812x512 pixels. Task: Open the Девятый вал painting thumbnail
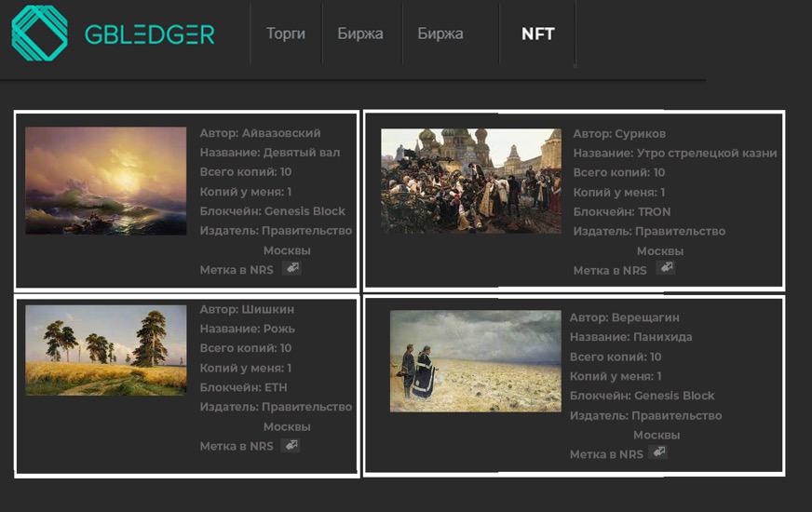click(105, 181)
